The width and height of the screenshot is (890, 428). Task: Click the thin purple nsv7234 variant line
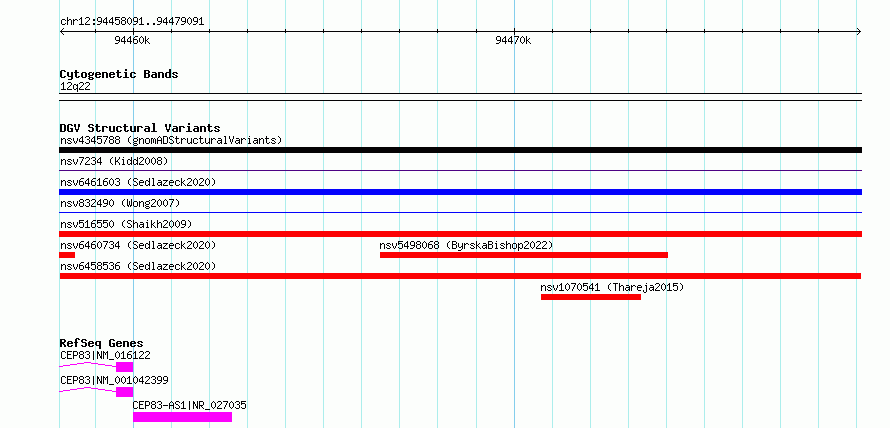pos(460,170)
